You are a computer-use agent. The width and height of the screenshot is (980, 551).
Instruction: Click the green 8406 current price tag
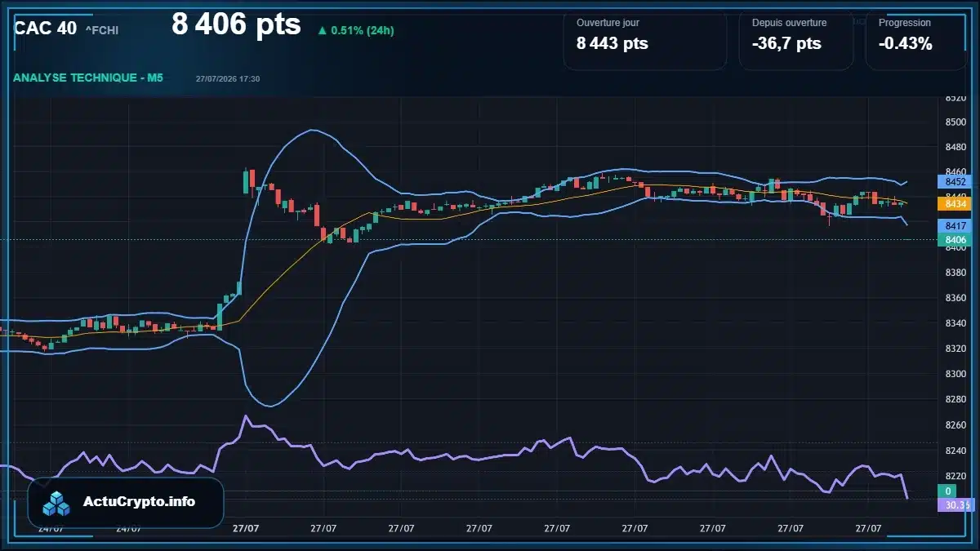[x=955, y=240]
